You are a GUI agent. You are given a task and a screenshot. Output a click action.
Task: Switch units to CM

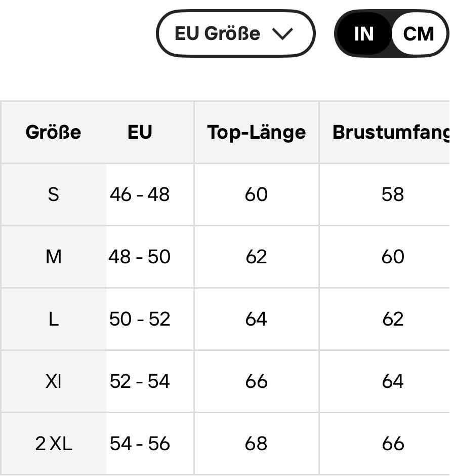coord(419,33)
